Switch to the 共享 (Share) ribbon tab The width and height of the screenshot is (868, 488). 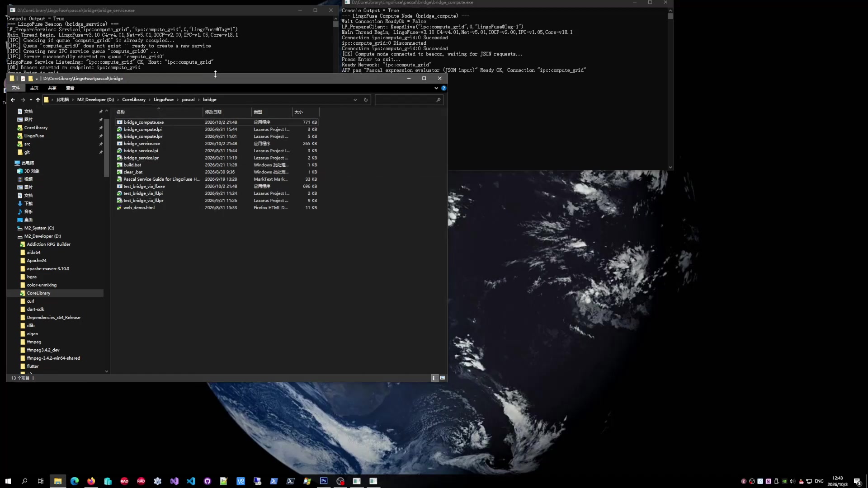[x=52, y=88]
